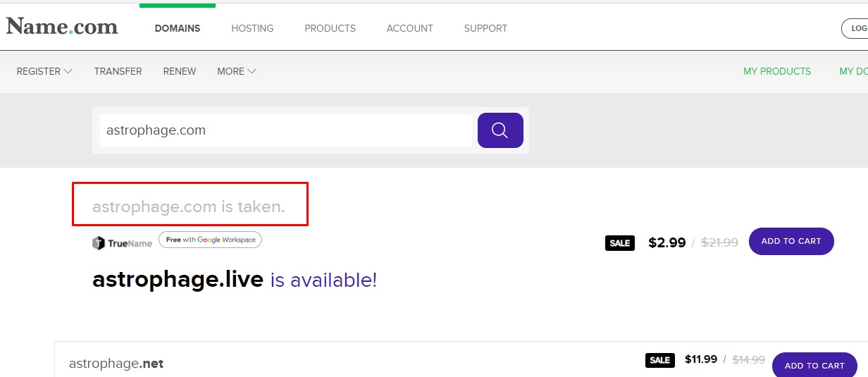Click the SALE tag beside $11.99

tap(659, 360)
